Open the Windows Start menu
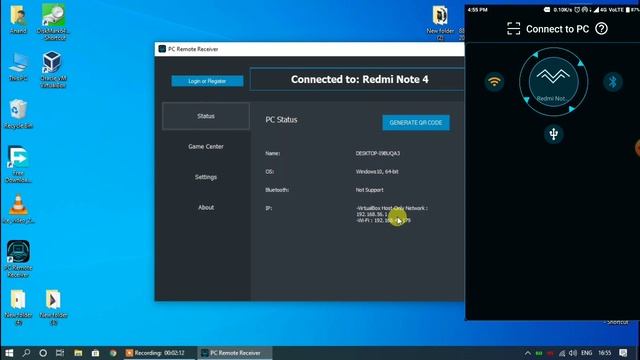Viewport: 640px width, 360px height. 9,353
